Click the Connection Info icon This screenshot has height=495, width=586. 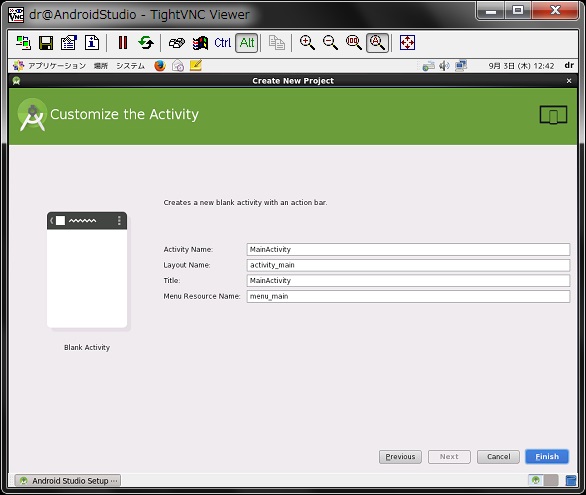coord(92,43)
